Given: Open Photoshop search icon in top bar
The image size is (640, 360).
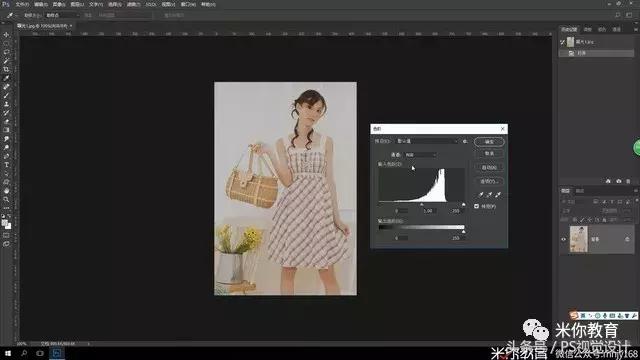Looking at the screenshot, I should [x=618, y=15].
